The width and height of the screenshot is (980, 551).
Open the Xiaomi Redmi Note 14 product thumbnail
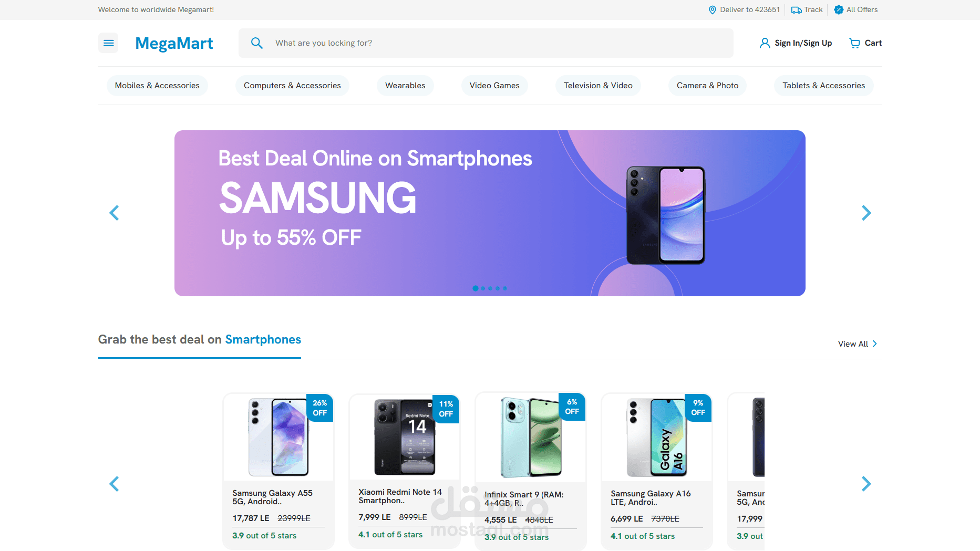[x=404, y=436]
